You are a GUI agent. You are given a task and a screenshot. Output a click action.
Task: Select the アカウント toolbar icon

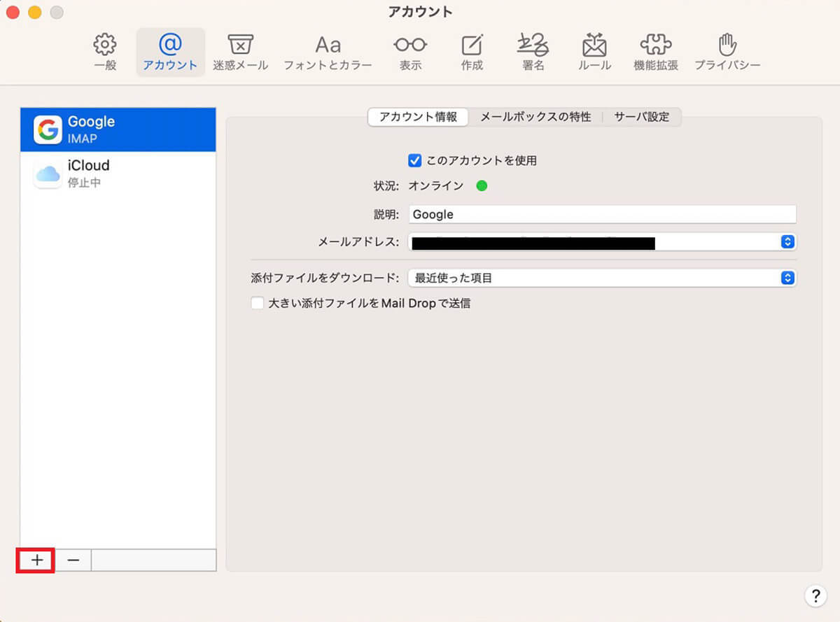tap(170, 52)
